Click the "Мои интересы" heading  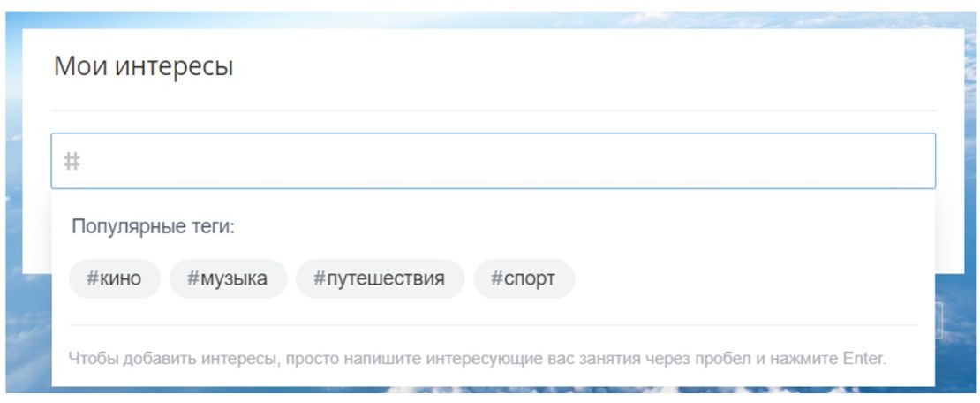(144, 66)
